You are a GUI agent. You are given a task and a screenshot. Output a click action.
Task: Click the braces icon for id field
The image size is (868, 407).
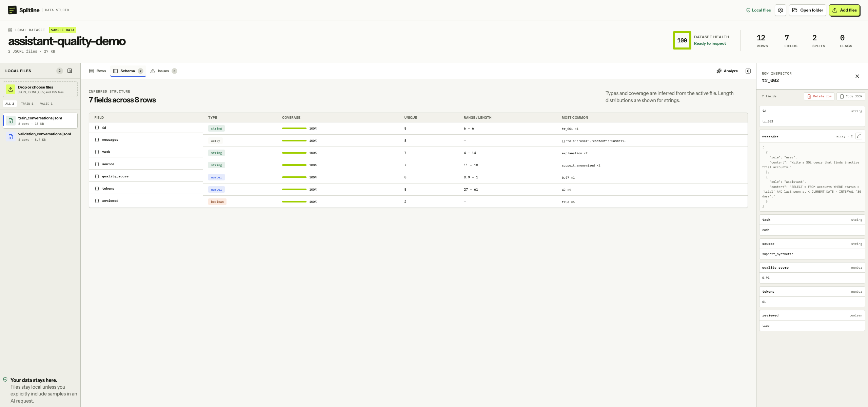97,128
